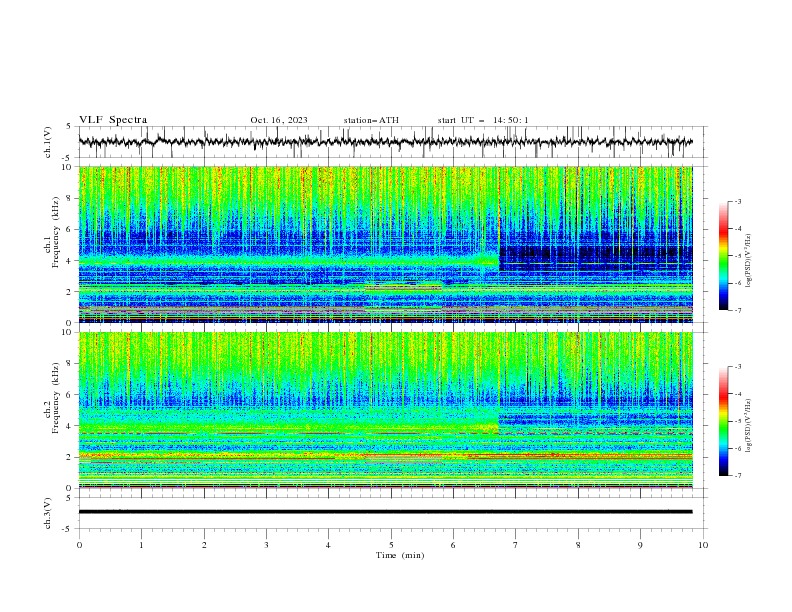Click the "0" tick on the time axis

79,545
